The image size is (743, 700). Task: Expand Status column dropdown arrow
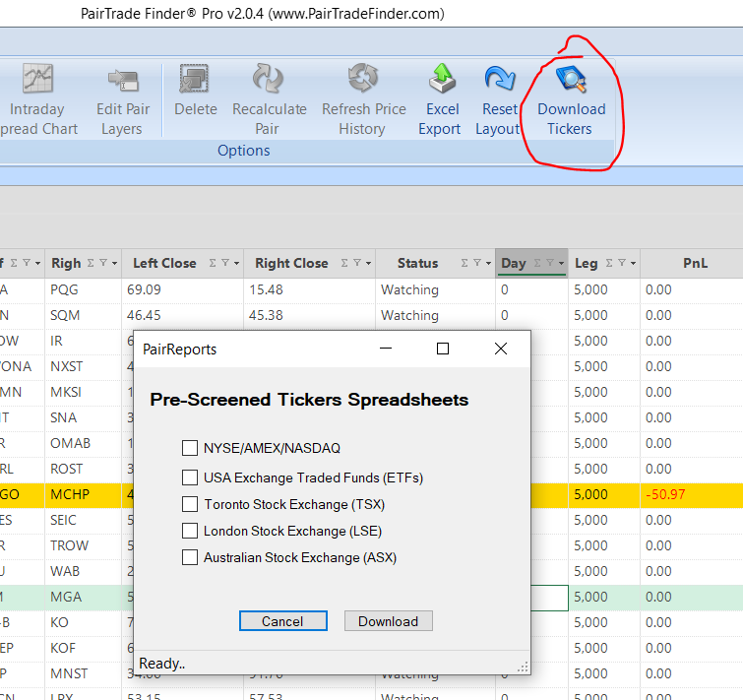pos(488,264)
